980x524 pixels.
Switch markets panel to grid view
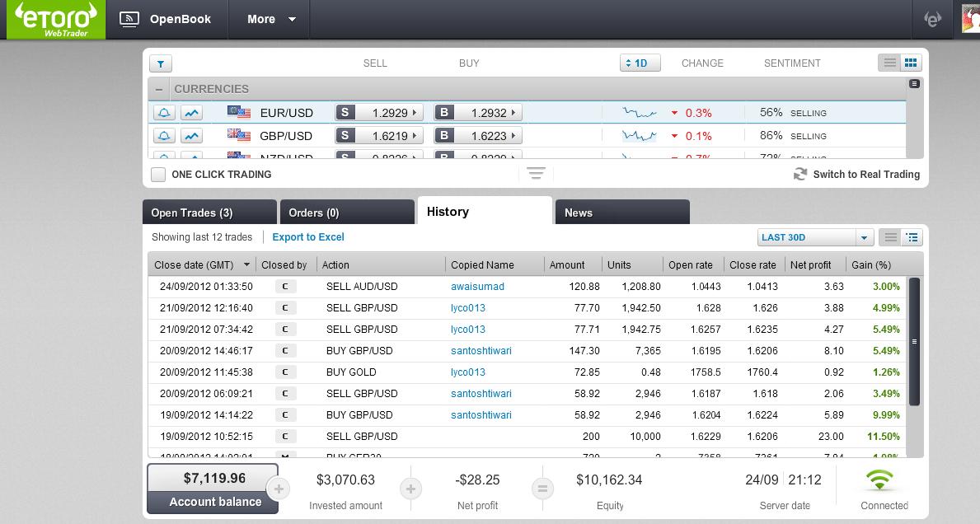(x=911, y=63)
